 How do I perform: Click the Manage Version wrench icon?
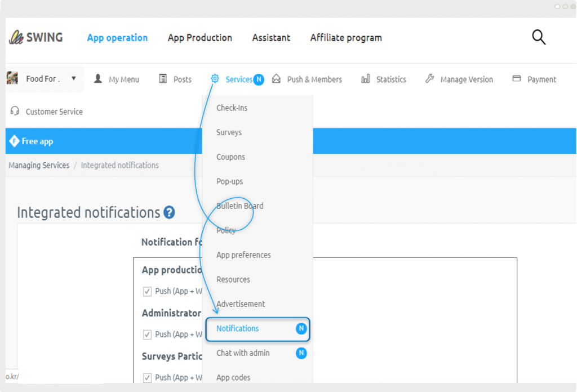click(x=430, y=79)
